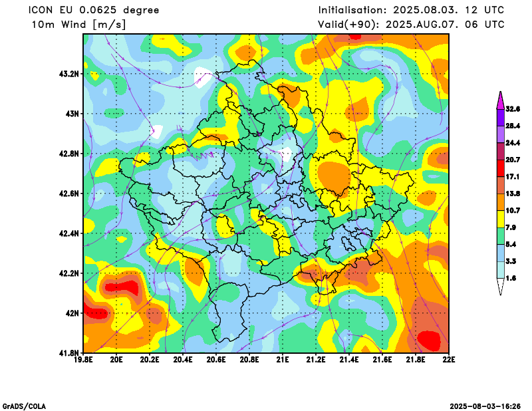
Task: Click the 20.4E longitude label
Action: click(184, 360)
